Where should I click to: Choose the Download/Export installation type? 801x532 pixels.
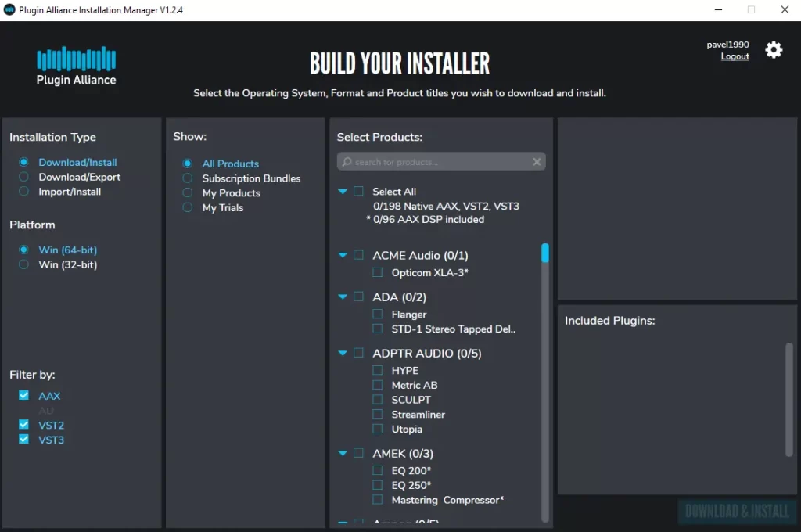point(23,177)
